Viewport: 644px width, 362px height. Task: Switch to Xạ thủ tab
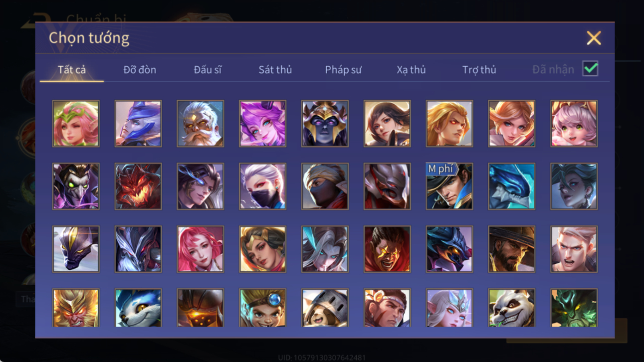click(411, 70)
